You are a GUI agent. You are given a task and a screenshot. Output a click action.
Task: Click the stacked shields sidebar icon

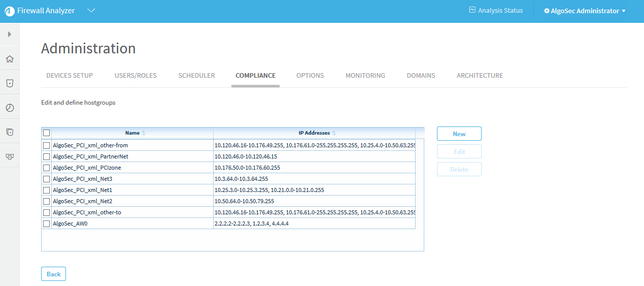10,132
